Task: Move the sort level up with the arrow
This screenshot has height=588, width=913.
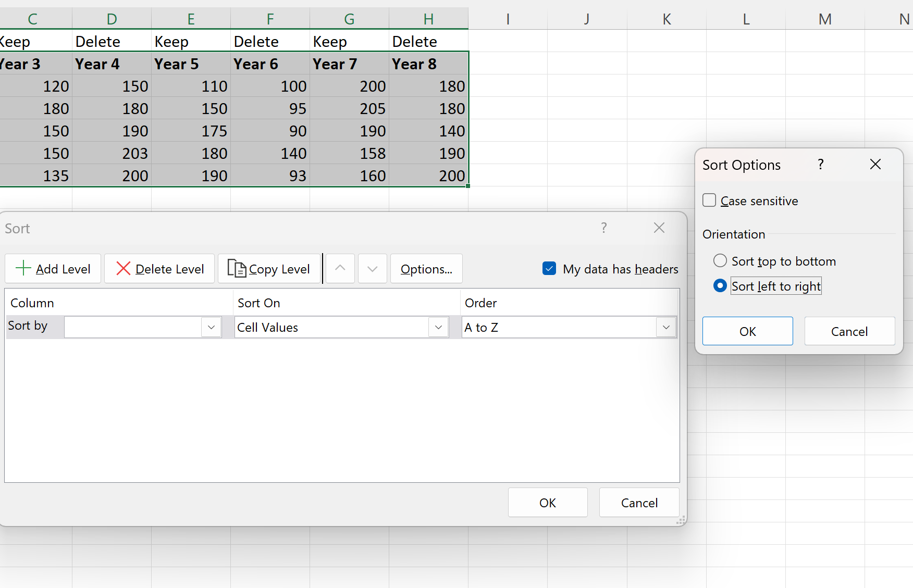Action: (340, 268)
